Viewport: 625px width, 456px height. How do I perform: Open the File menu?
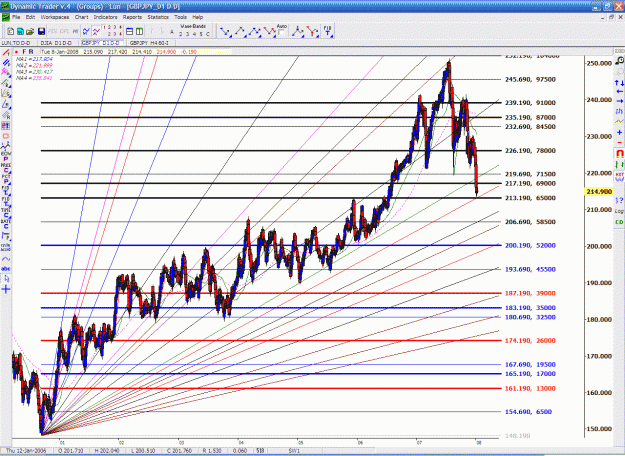[16, 17]
